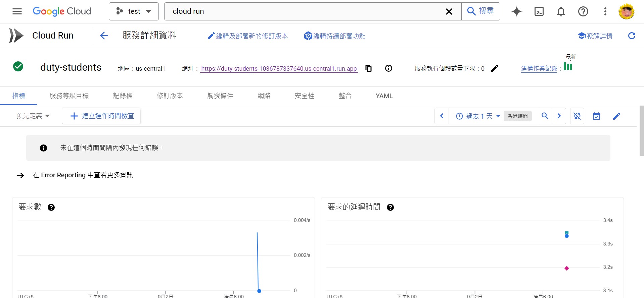Image resolution: width=644 pixels, height=298 pixels.
Task: Show help for 要求數 chart
Action: pyautogui.click(x=51, y=207)
